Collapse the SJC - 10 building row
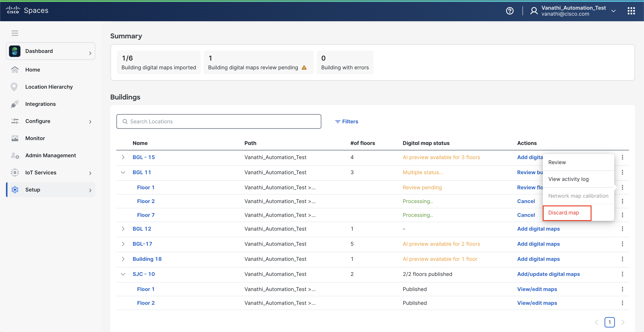 pyautogui.click(x=123, y=274)
